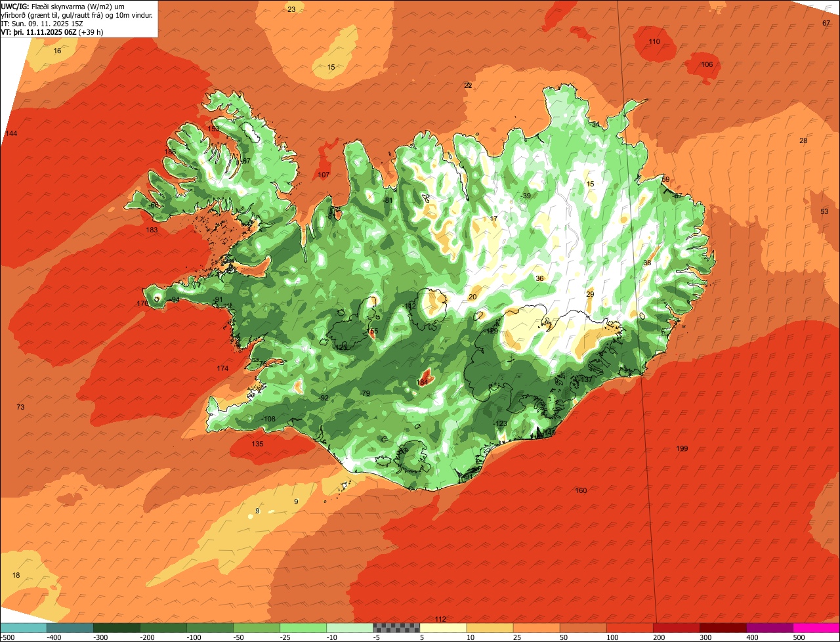
Task: Click the flux value 18 in the bottom-left corner
Action: 16,576
